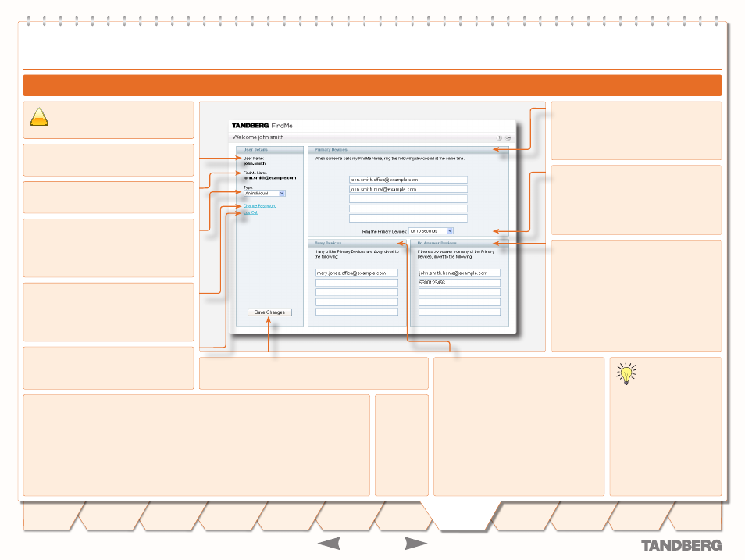The height and width of the screenshot is (560, 745).
Task: Click the log out icon next to help
Action: pos(508,138)
